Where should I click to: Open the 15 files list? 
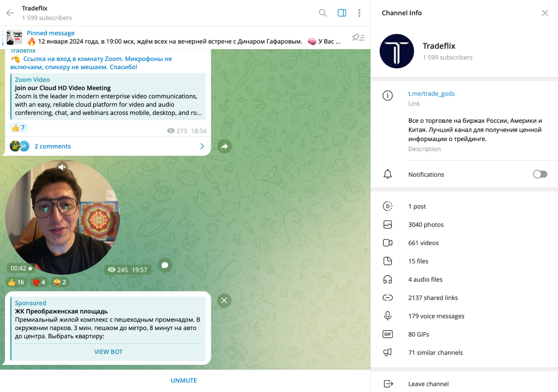pyautogui.click(x=464, y=261)
